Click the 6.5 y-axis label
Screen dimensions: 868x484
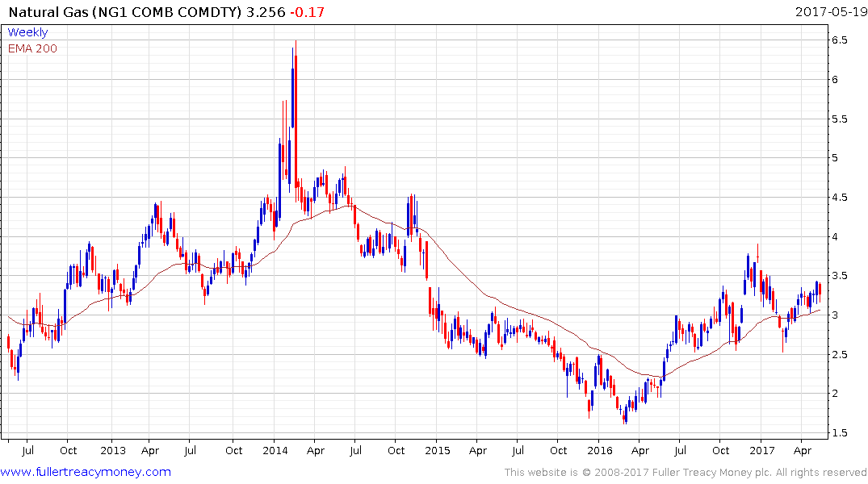tap(839, 40)
